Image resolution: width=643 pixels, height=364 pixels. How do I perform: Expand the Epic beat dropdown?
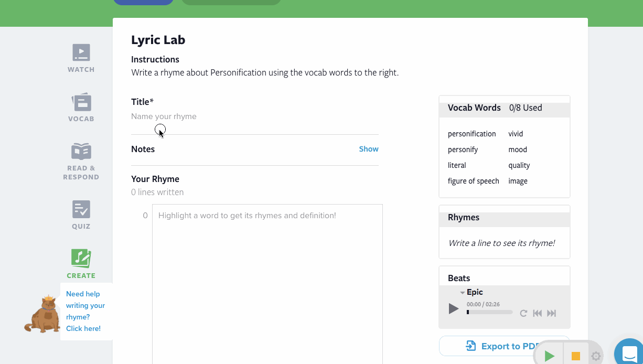(463, 293)
